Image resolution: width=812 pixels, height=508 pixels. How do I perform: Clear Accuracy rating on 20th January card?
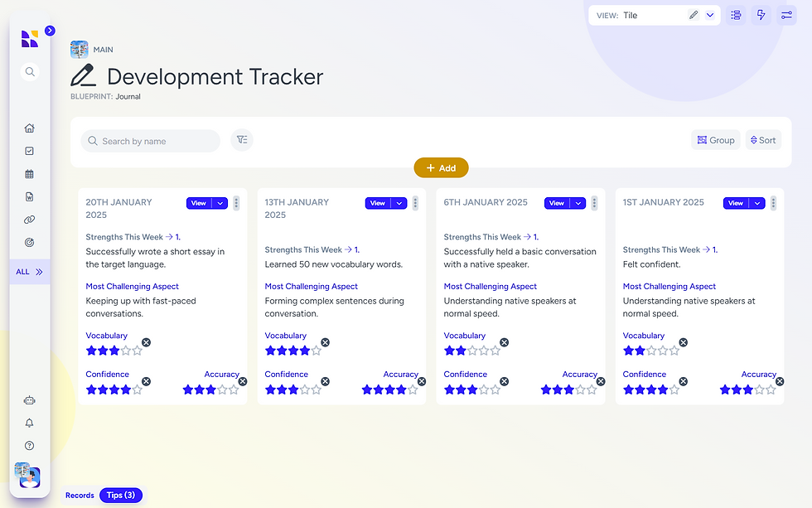pos(242,381)
